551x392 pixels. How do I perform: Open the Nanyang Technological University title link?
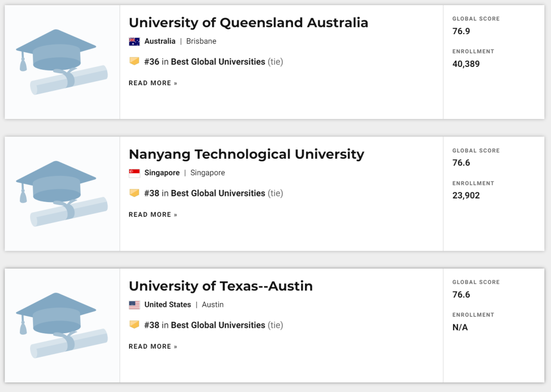coord(246,155)
